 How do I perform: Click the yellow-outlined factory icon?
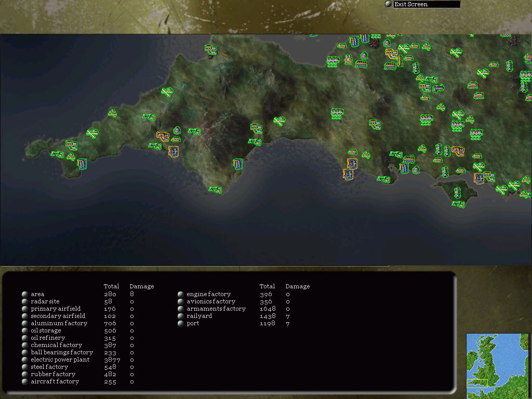(x=391, y=54)
